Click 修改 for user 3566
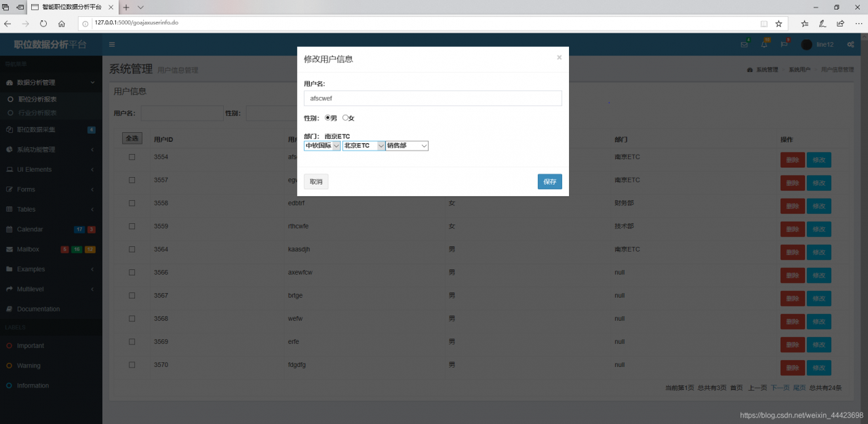This screenshot has width=868, height=424. tap(818, 275)
